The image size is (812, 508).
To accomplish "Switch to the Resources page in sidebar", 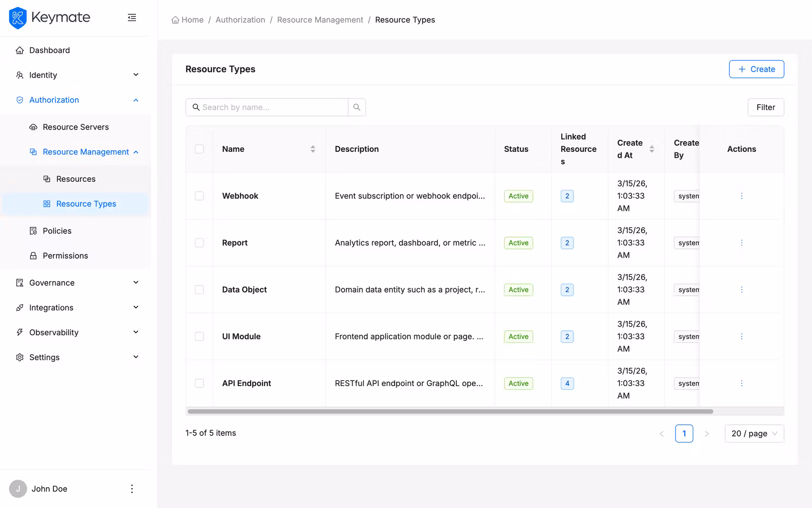I will tap(76, 179).
